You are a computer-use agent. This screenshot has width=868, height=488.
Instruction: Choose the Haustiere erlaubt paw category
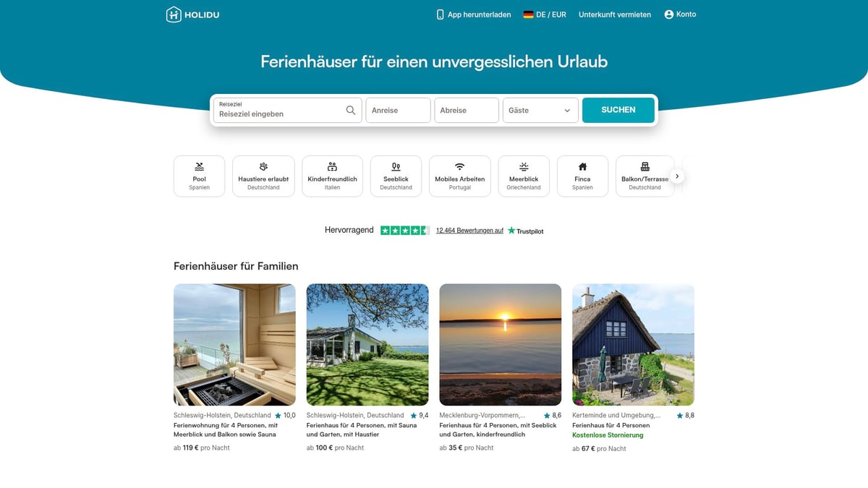coord(263,166)
